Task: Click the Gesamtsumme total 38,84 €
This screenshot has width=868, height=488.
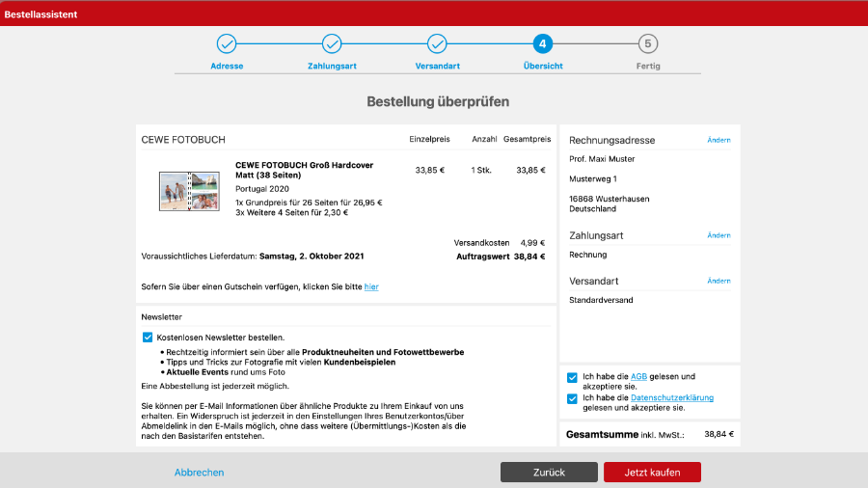Action: pyautogui.click(x=719, y=434)
